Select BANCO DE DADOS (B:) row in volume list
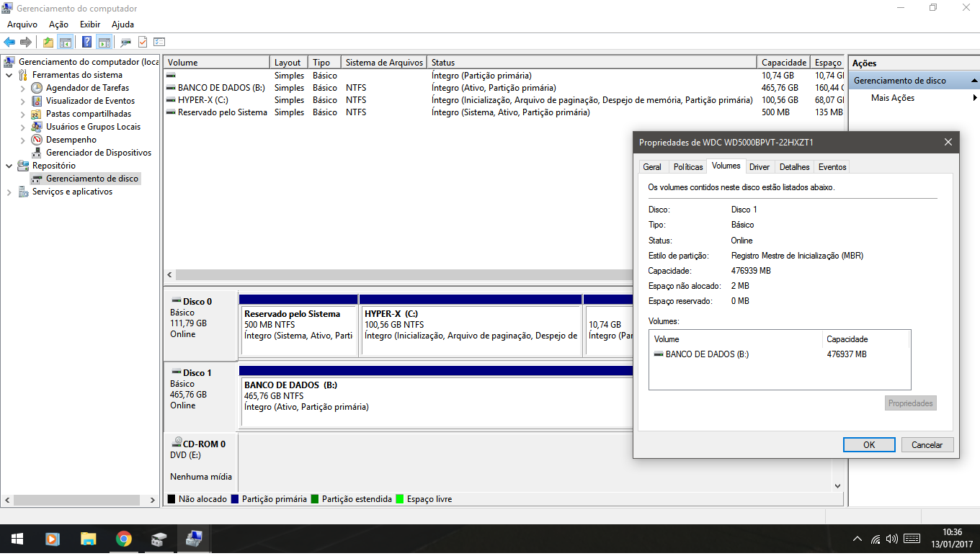 pos(504,88)
